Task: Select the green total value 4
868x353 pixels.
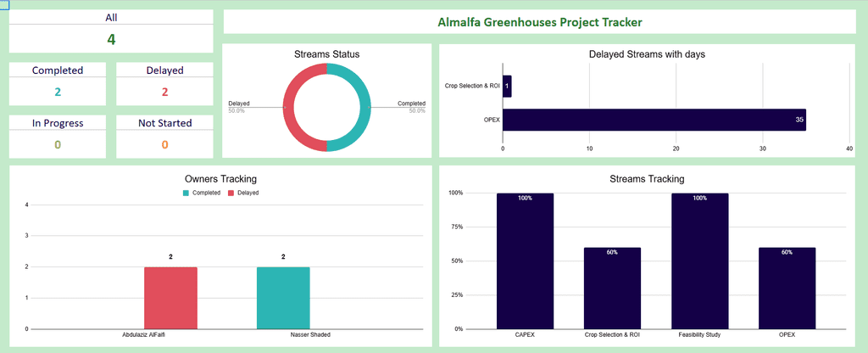Action: tap(111, 39)
